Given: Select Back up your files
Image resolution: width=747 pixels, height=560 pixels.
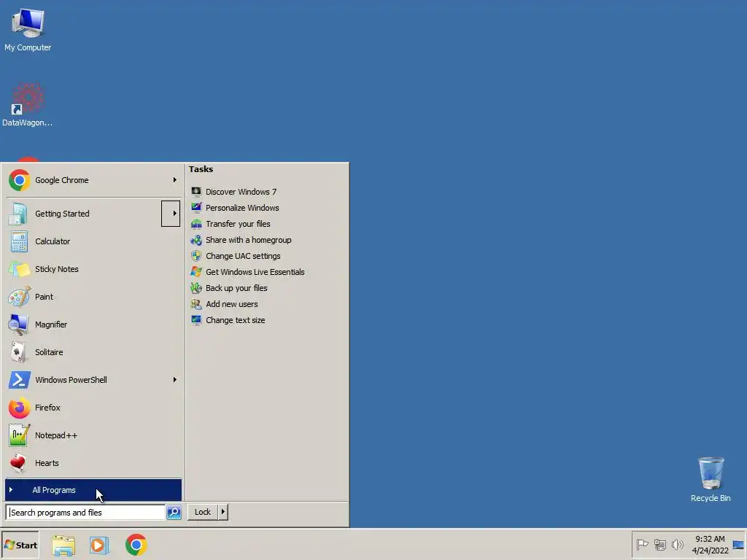Looking at the screenshot, I should 229,288.
